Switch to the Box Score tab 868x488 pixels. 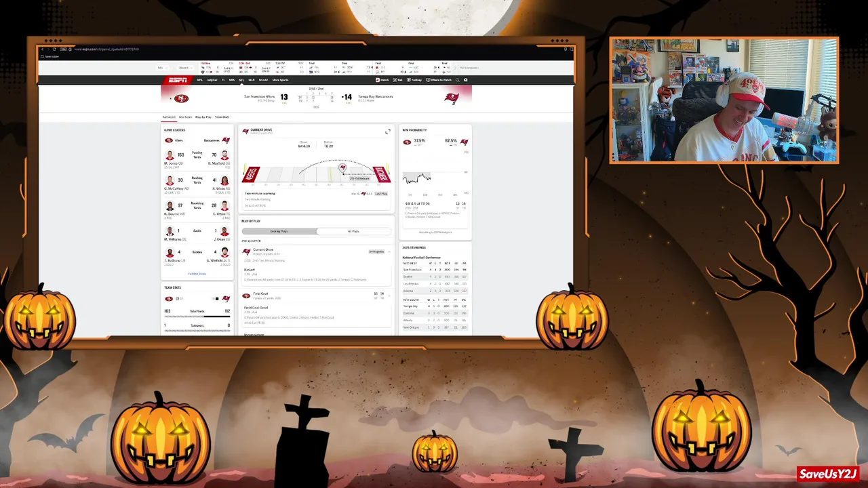tap(185, 117)
